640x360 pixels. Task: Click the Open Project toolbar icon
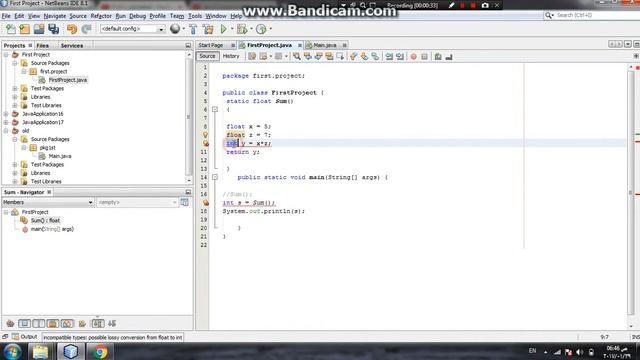click(39, 29)
